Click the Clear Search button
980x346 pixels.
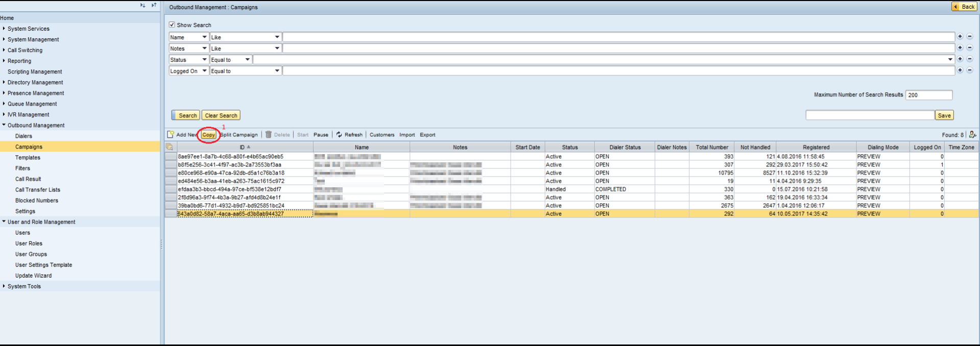pos(221,115)
